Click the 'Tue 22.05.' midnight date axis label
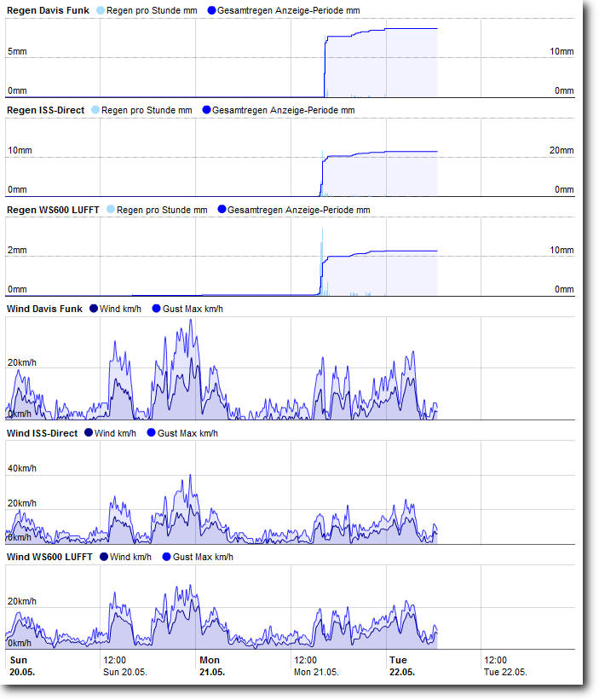The width and height of the screenshot is (599, 700). point(400,666)
